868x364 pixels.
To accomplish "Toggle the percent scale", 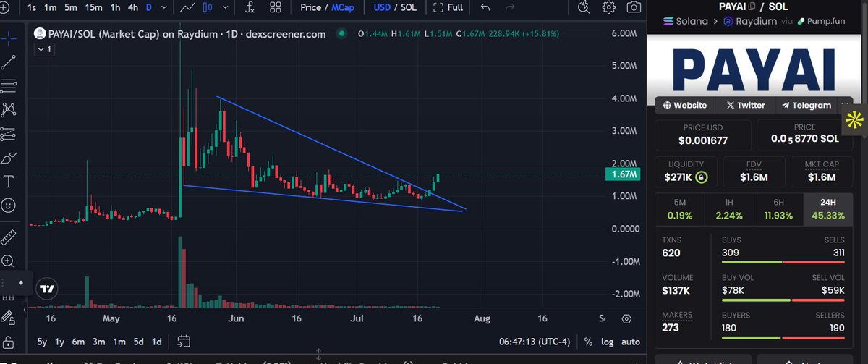I will (x=589, y=342).
